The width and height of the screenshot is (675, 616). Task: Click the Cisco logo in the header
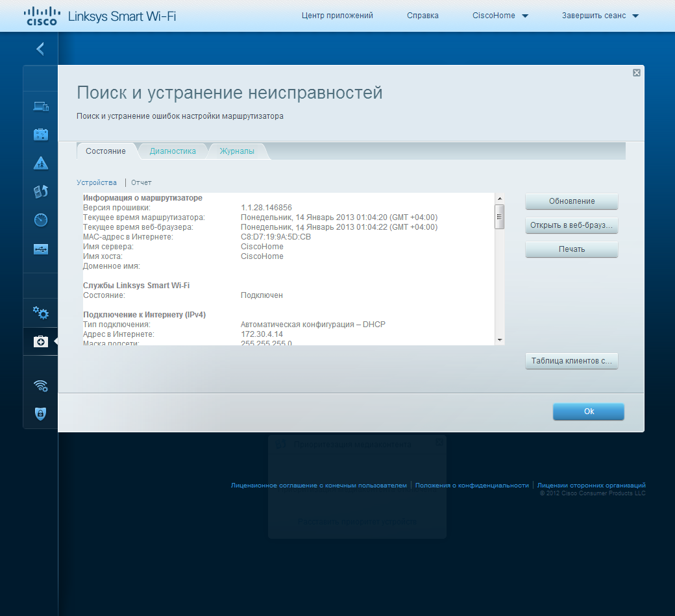[x=42, y=16]
